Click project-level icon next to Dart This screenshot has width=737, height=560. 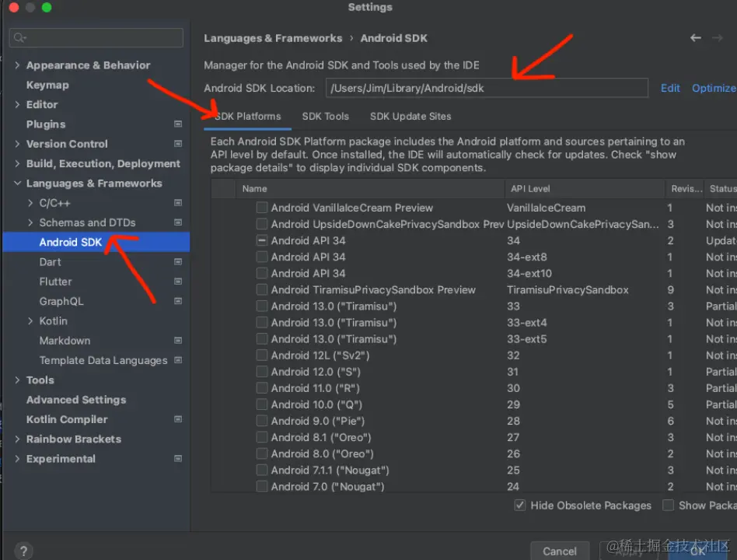point(178,262)
